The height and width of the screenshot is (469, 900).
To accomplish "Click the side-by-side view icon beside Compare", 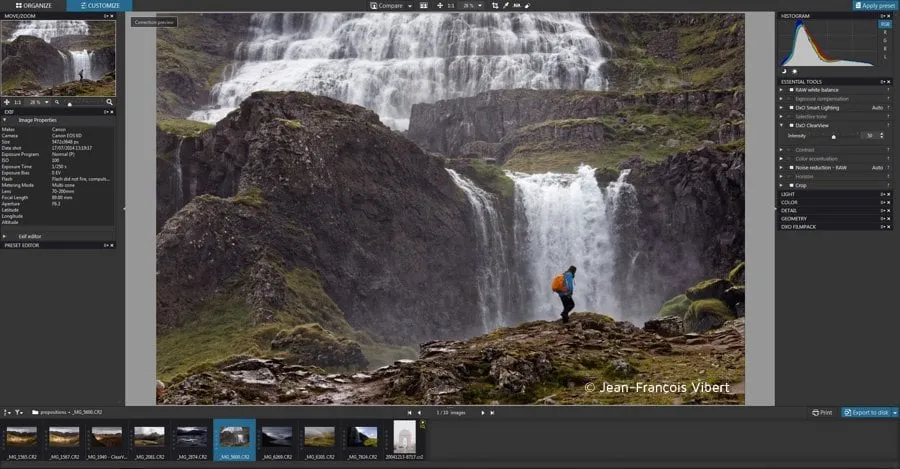I will click(424, 6).
